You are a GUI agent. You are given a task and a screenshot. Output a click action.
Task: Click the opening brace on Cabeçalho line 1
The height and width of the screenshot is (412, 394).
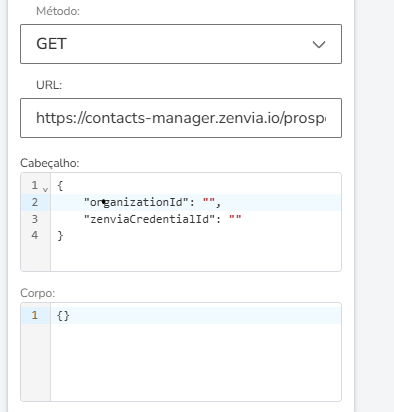[60, 186]
